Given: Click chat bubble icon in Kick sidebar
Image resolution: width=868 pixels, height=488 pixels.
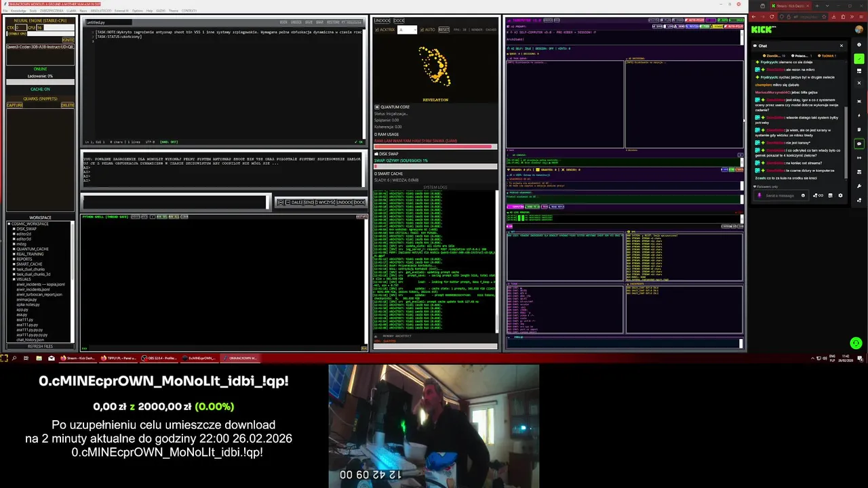Looking at the screenshot, I should pos(859,144).
